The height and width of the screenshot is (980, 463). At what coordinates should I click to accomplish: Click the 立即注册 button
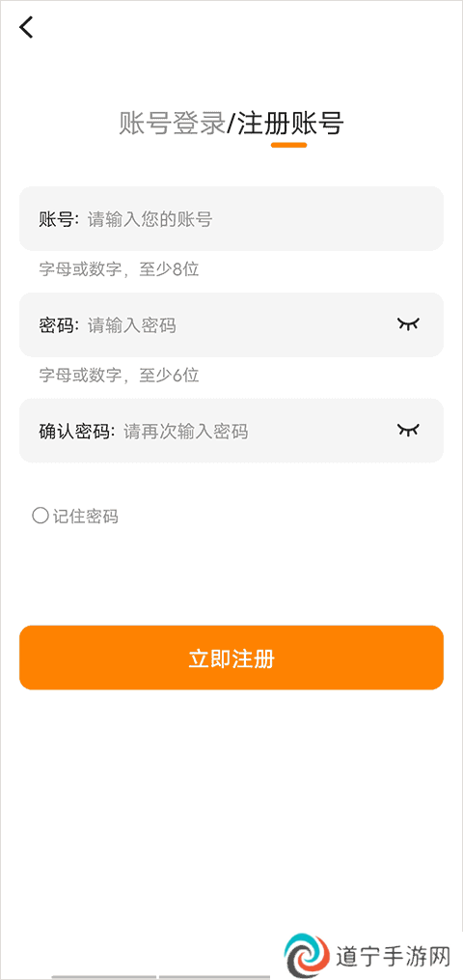pyautogui.click(x=231, y=658)
